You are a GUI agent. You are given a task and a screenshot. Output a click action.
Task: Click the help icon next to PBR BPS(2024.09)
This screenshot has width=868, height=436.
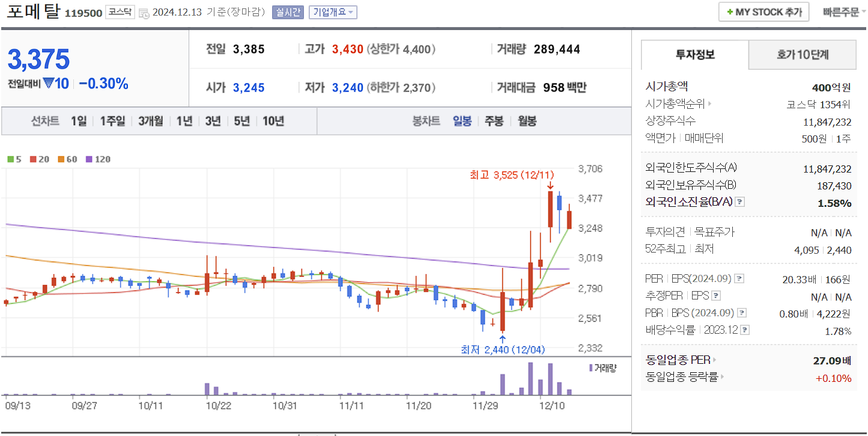pos(743,312)
